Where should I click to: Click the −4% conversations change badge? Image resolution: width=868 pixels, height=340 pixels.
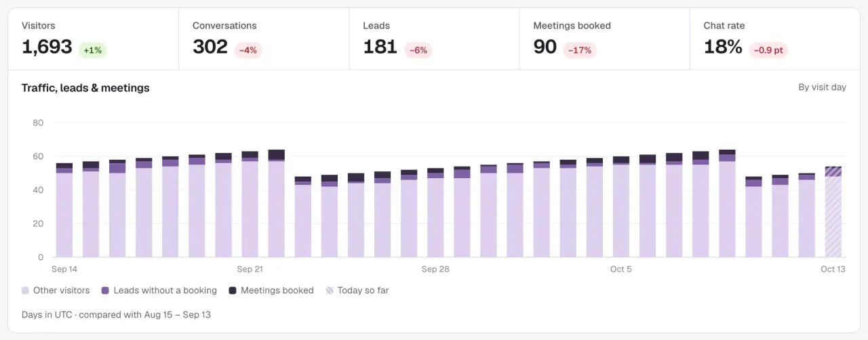tap(248, 50)
